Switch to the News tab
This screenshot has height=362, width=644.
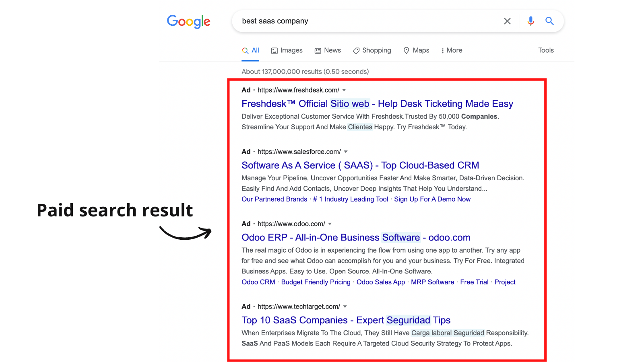click(328, 50)
